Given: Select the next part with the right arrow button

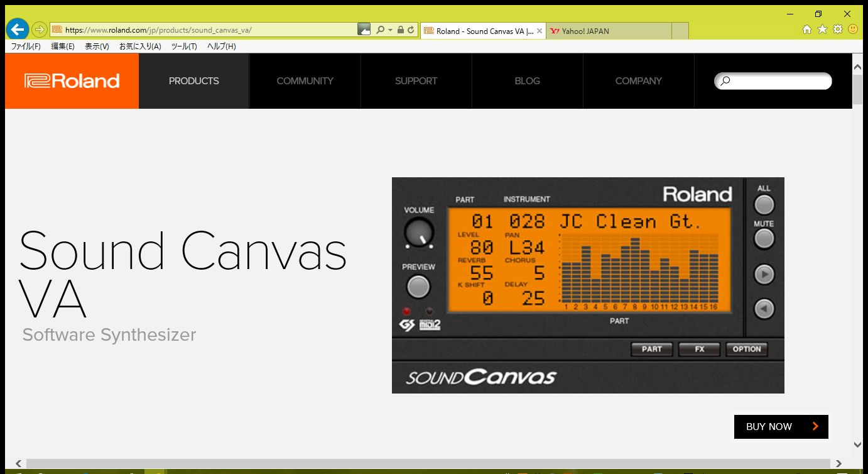Looking at the screenshot, I should pyautogui.click(x=764, y=274).
